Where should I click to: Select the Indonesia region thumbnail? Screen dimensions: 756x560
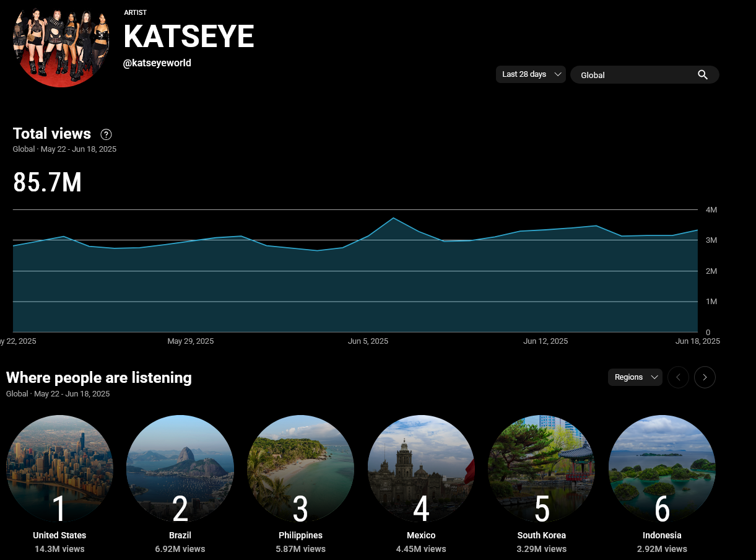(x=662, y=468)
